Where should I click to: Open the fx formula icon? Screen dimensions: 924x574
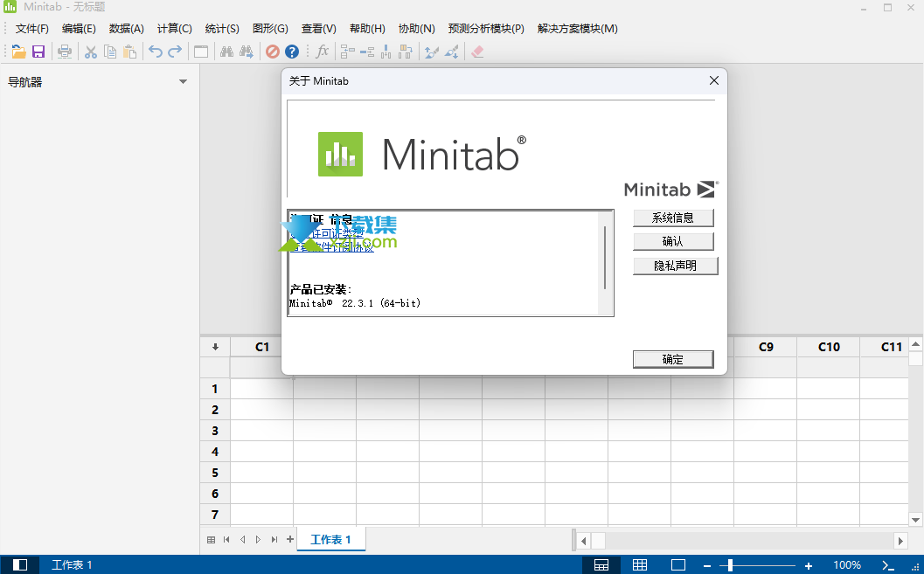[322, 52]
